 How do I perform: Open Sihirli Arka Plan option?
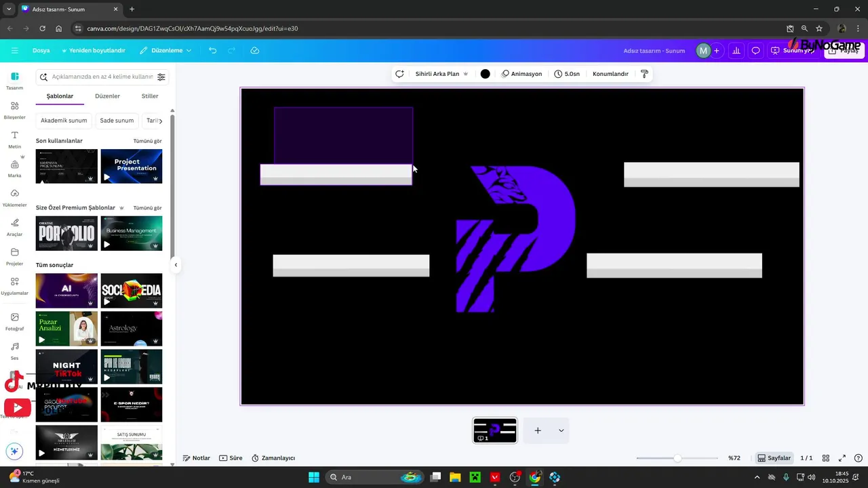[441, 74]
